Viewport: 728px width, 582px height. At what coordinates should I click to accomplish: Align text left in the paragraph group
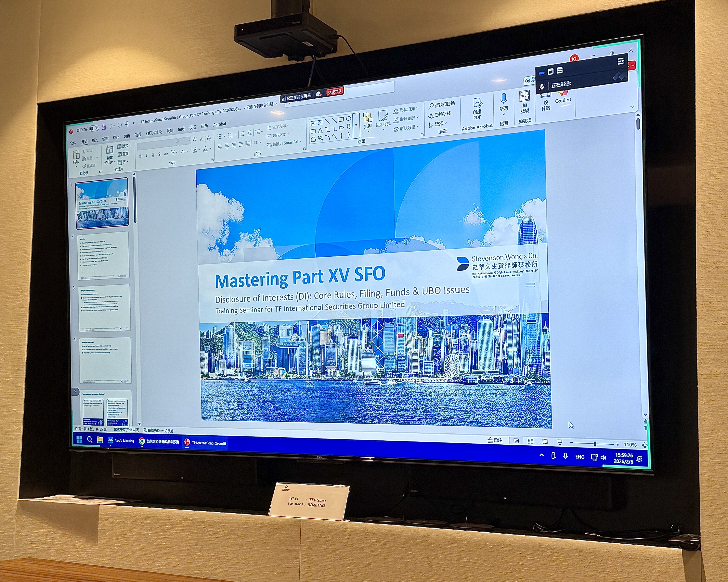(219, 147)
